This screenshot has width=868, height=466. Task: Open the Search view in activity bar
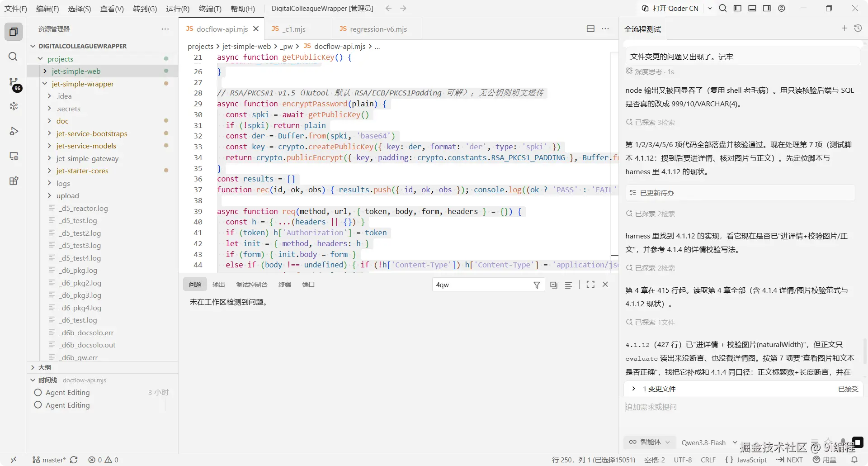pos(14,57)
